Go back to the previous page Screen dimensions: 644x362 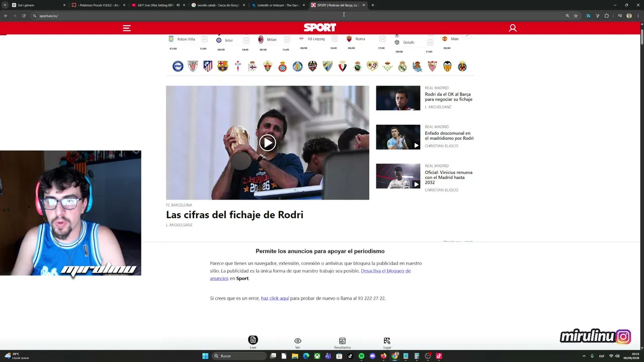coord(6,16)
